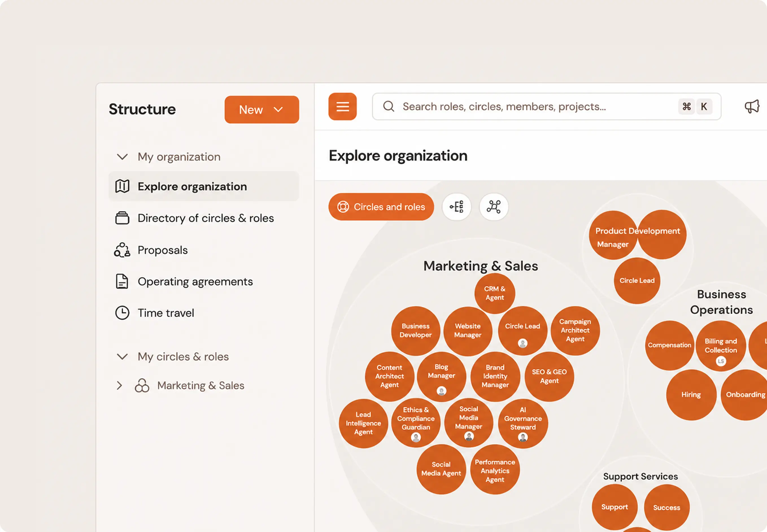This screenshot has height=532, width=767.
Task: Select the Content Architect Agent bubble
Action: click(390, 376)
